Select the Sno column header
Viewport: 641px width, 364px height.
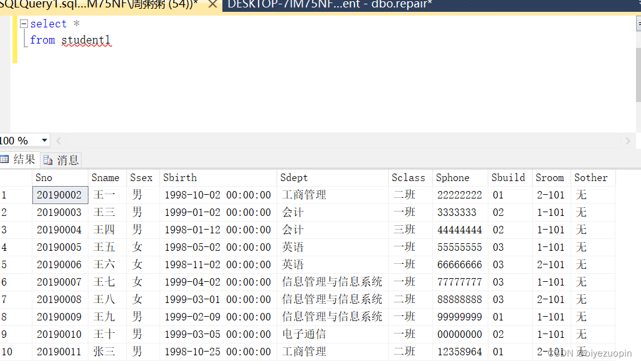coord(60,178)
